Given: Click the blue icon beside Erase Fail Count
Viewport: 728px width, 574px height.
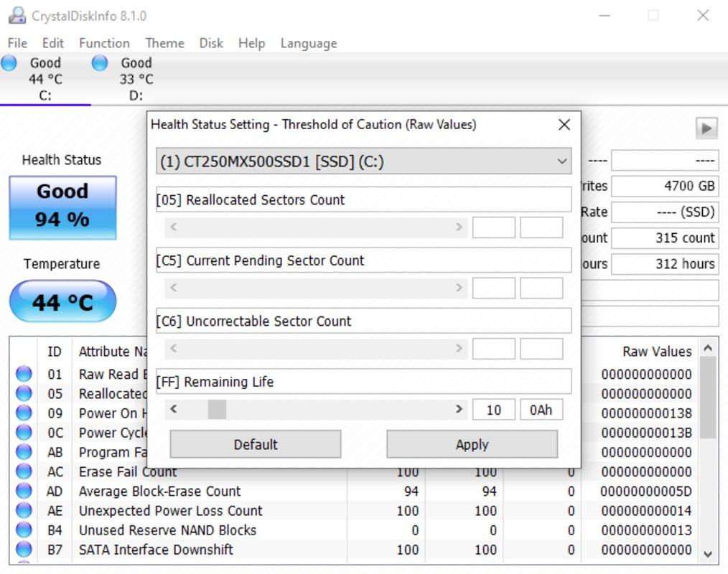Looking at the screenshot, I should pos(24,471).
